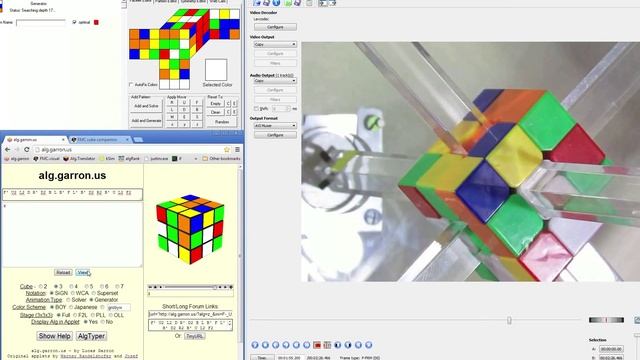
Task: Click the custom color scheme text field
Action: point(118,307)
